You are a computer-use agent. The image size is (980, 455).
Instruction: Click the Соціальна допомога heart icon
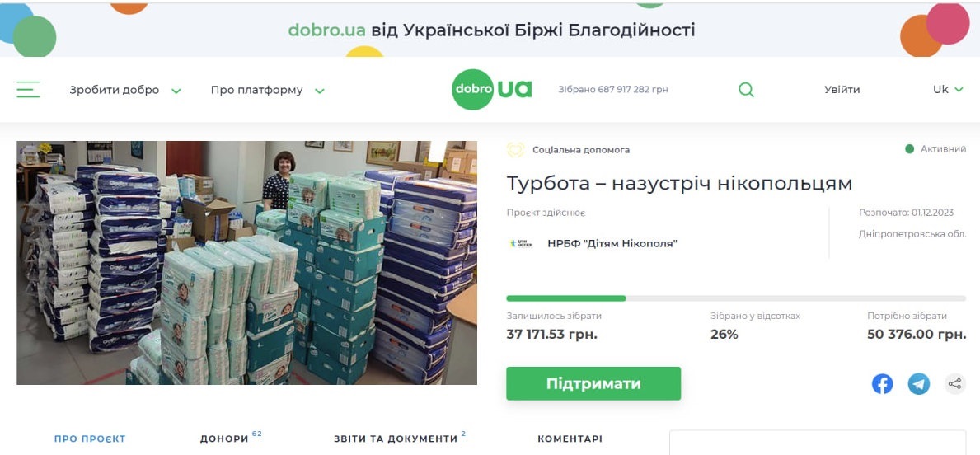[516, 150]
